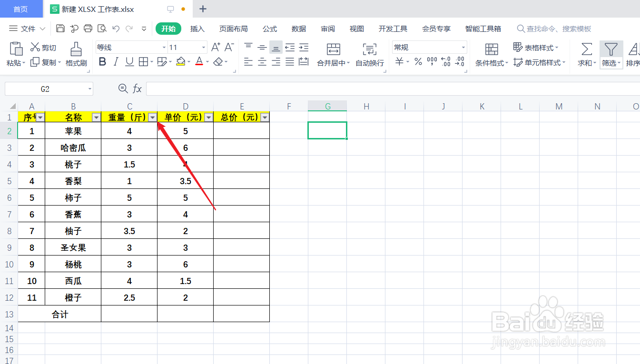640x364 pixels.
Task: Open the 常规 number format dropdown
Action: point(462,47)
